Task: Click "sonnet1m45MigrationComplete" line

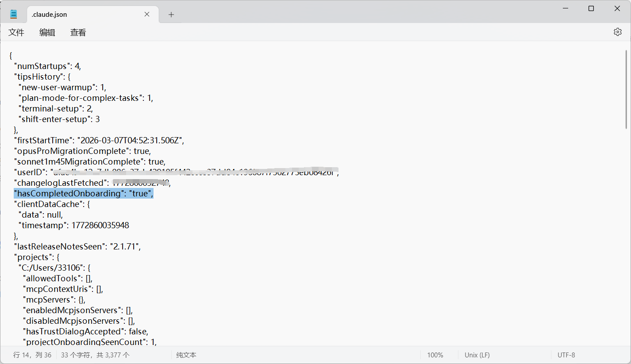Action: click(x=90, y=161)
